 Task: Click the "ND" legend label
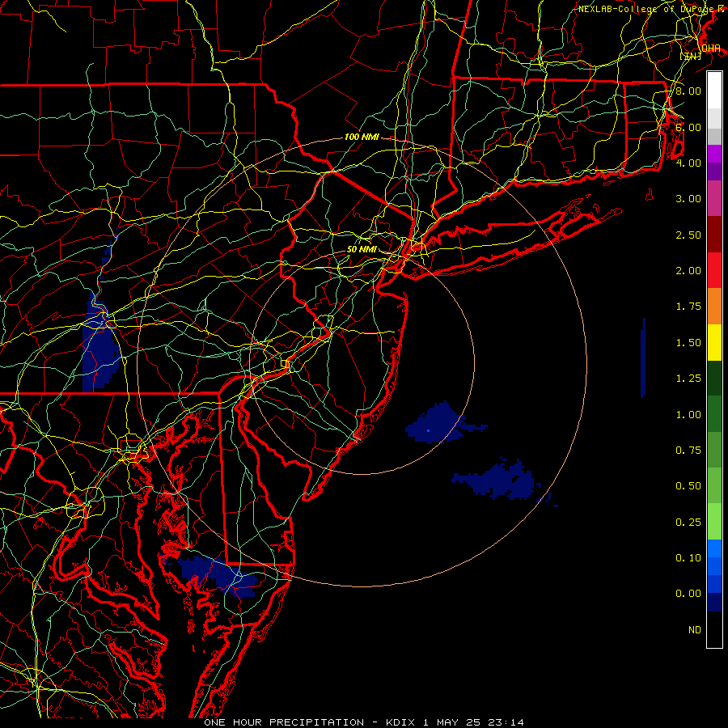tap(694, 630)
